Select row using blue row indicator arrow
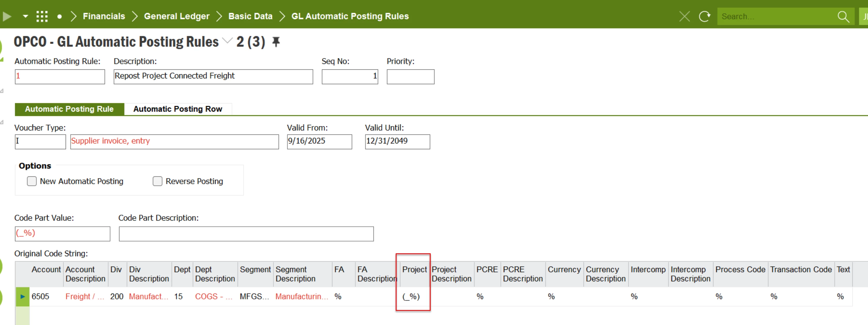The image size is (868, 325). click(23, 297)
